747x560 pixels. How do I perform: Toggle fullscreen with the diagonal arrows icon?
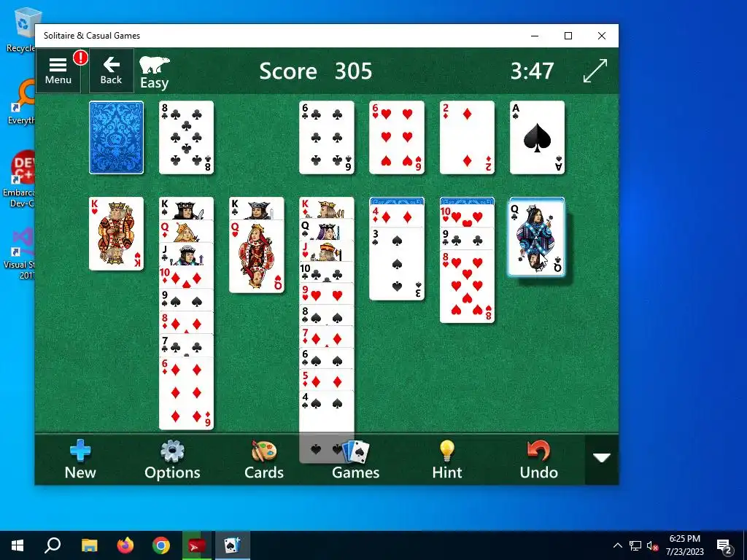tap(595, 71)
